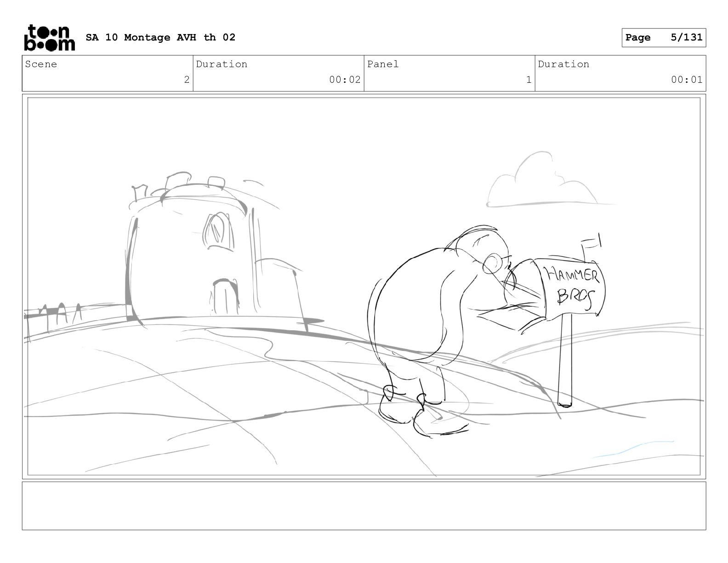Click the title 'SA 10 Montage AVH th 02'

160,37
